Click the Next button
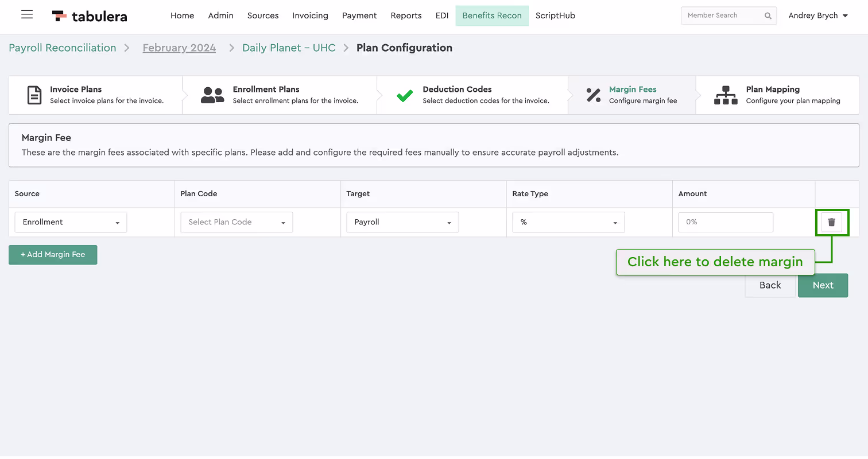This screenshot has height=459, width=868. pos(823,285)
